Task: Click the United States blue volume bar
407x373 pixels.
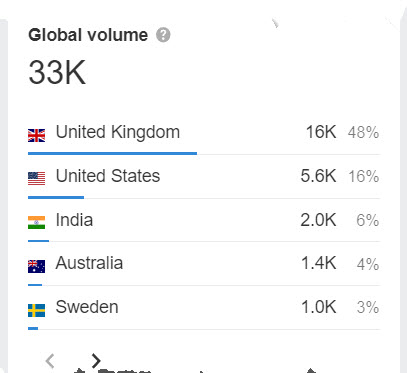Action: (x=56, y=197)
